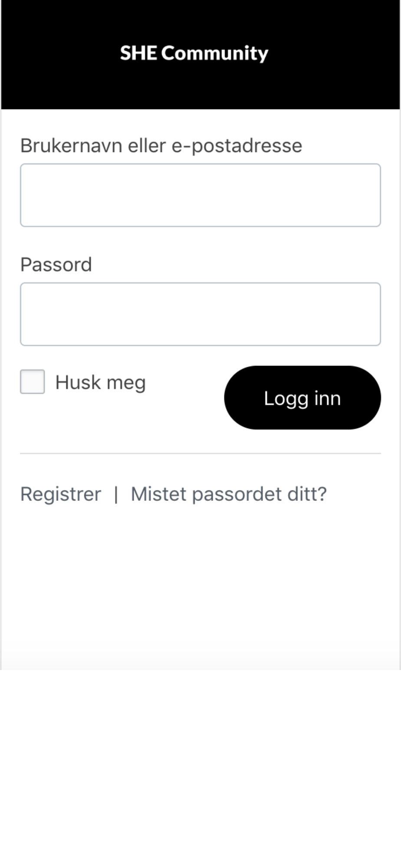Open Mistet passordet ditt? link
Screen dimensions: 401x868
point(229,494)
